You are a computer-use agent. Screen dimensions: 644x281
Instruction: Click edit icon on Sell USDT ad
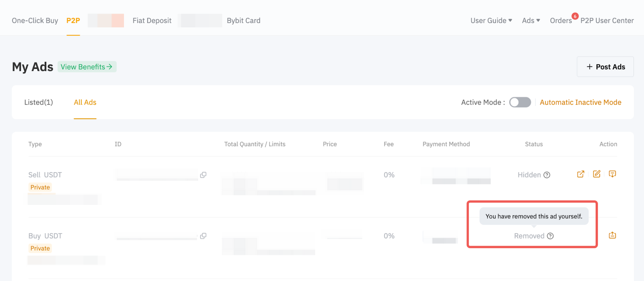tap(597, 174)
